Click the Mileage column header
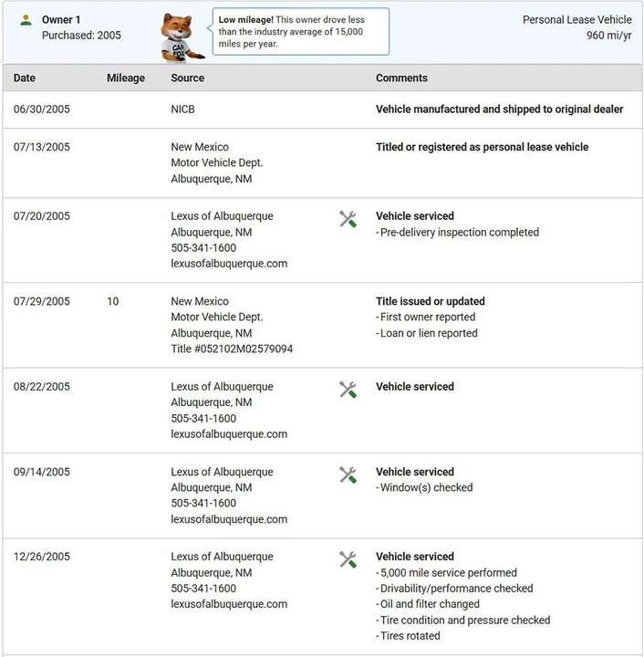The image size is (644, 657). [x=126, y=78]
